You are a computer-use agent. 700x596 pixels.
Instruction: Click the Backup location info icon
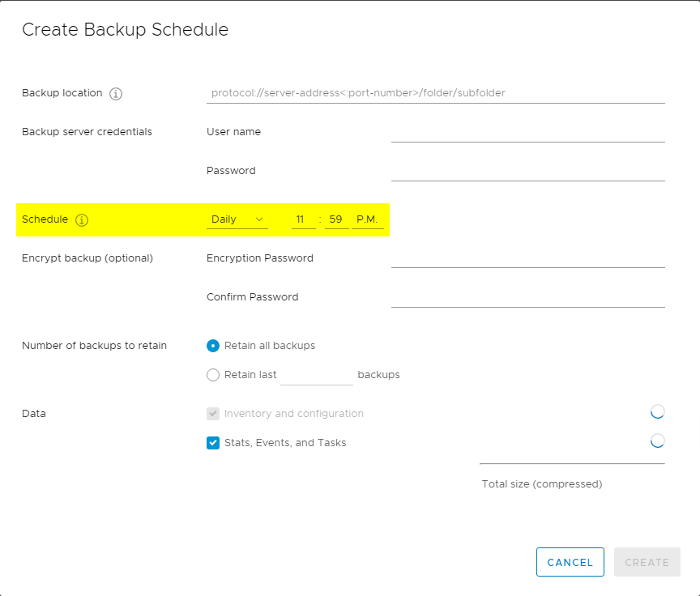click(x=116, y=94)
